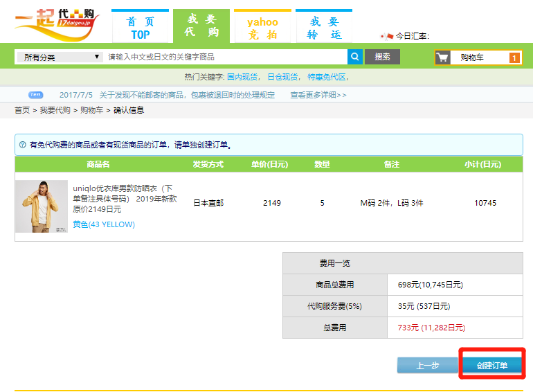The image size is (533, 392).
Task: Open the 首页 TOP tab
Action: tap(140, 26)
